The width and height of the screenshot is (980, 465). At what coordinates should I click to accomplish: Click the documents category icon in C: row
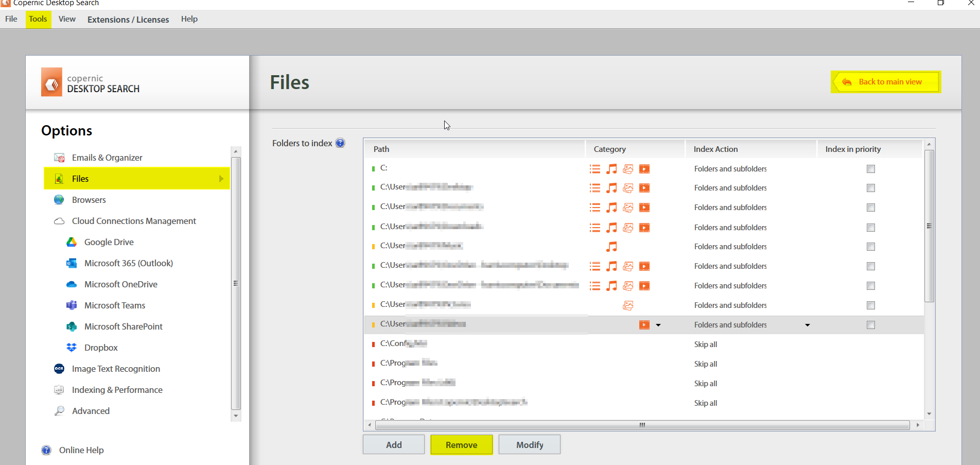pyautogui.click(x=595, y=169)
